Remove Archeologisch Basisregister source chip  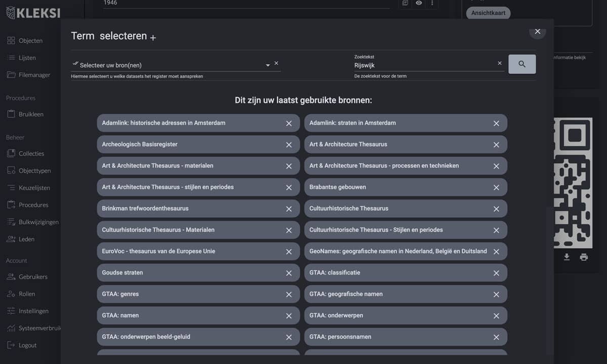289,145
